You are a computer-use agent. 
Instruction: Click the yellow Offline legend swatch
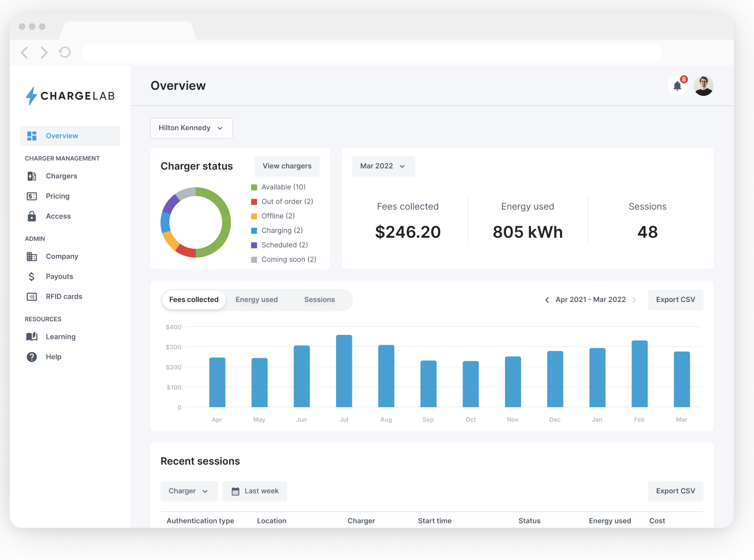pyautogui.click(x=254, y=216)
